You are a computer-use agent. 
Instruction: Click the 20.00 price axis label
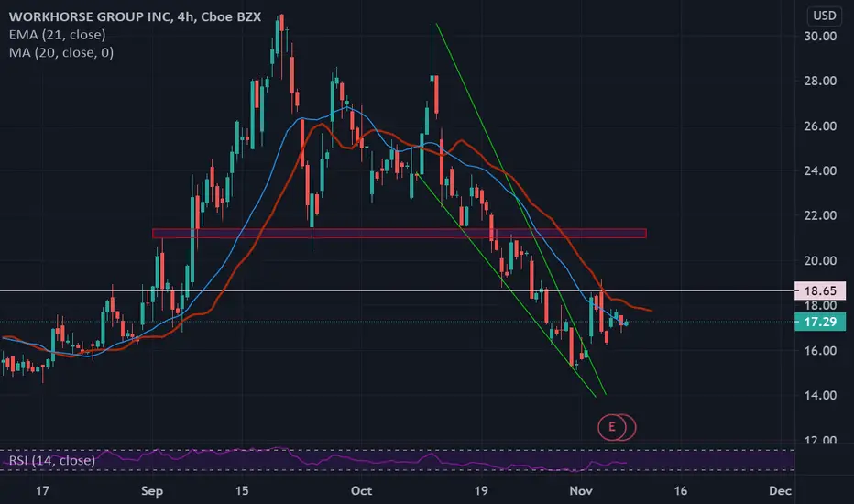(x=820, y=261)
